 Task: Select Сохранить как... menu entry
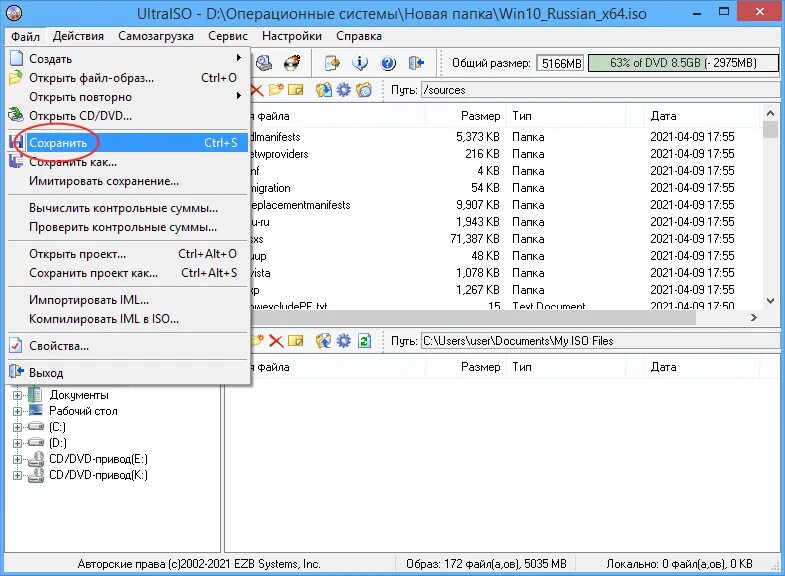(128, 162)
